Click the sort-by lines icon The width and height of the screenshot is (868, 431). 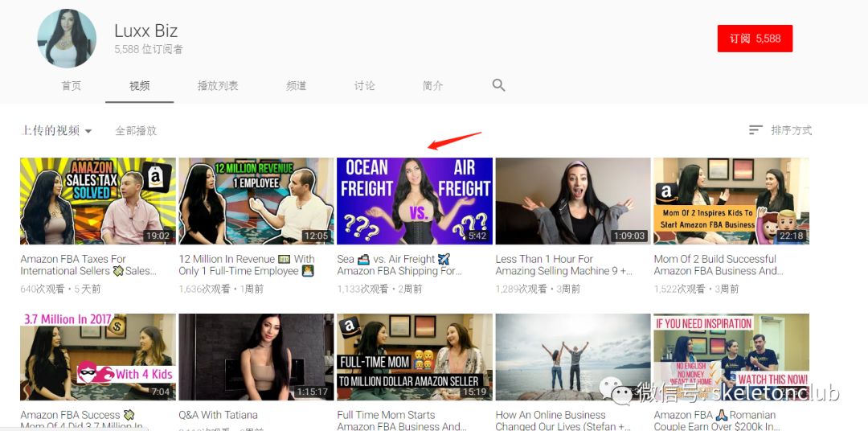(x=755, y=130)
